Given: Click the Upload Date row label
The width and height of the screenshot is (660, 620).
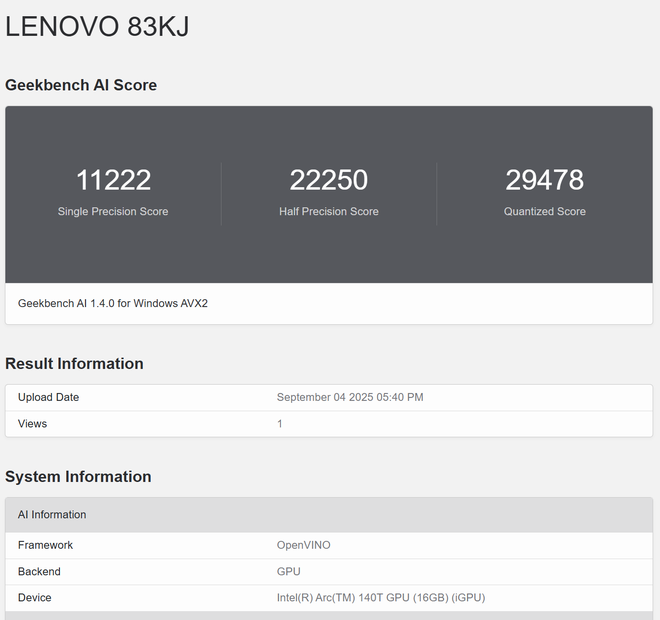Looking at the screenshot, I should coord(48,397).
